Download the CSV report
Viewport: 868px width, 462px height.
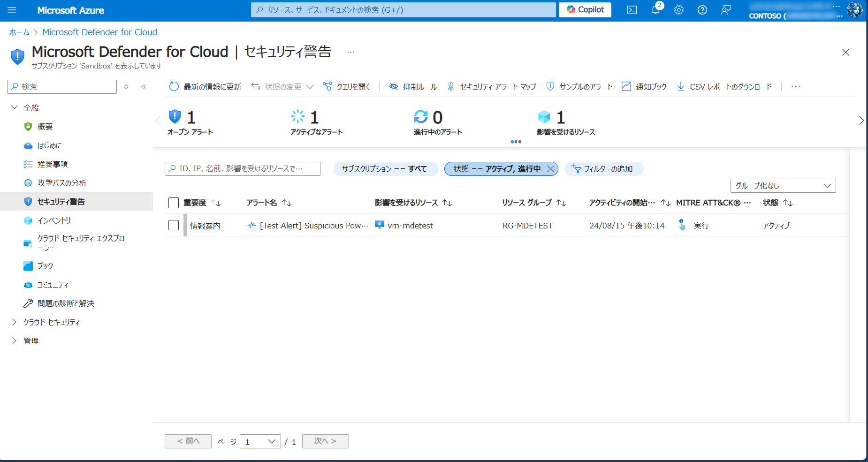pos(724,87)
